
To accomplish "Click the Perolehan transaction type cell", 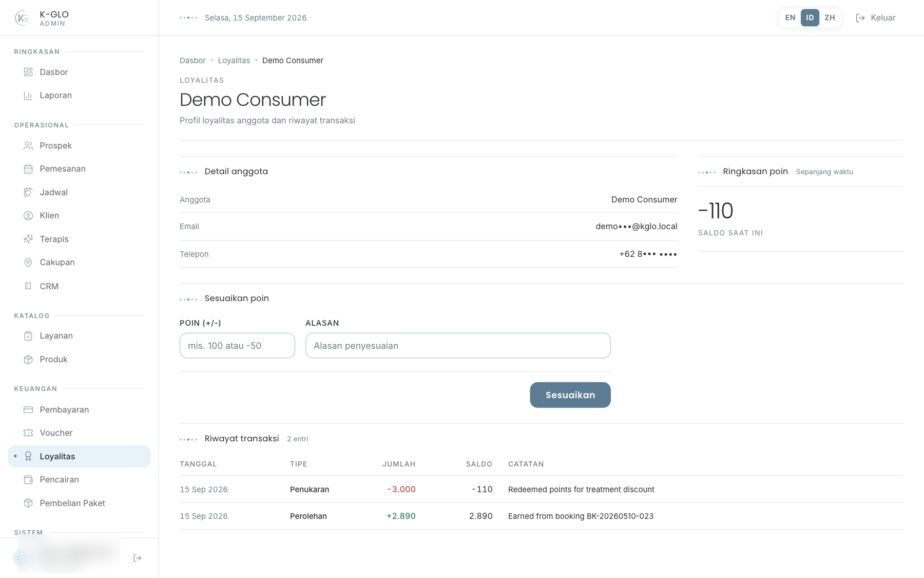I will [x=309, y=516].
